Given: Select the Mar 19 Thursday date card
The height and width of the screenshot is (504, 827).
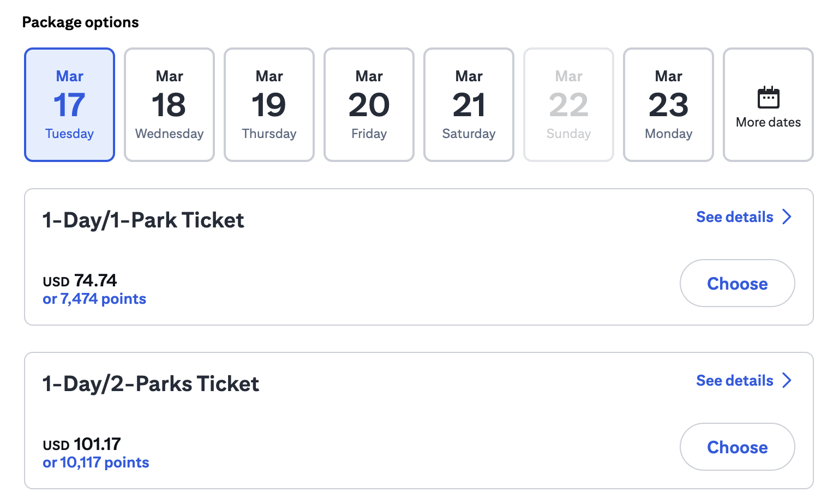Looking at the screenshot, I should coord(269,104).
